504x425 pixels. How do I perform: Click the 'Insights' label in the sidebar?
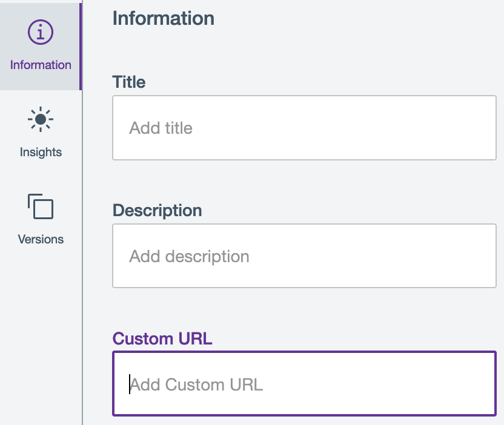(41, 152)
